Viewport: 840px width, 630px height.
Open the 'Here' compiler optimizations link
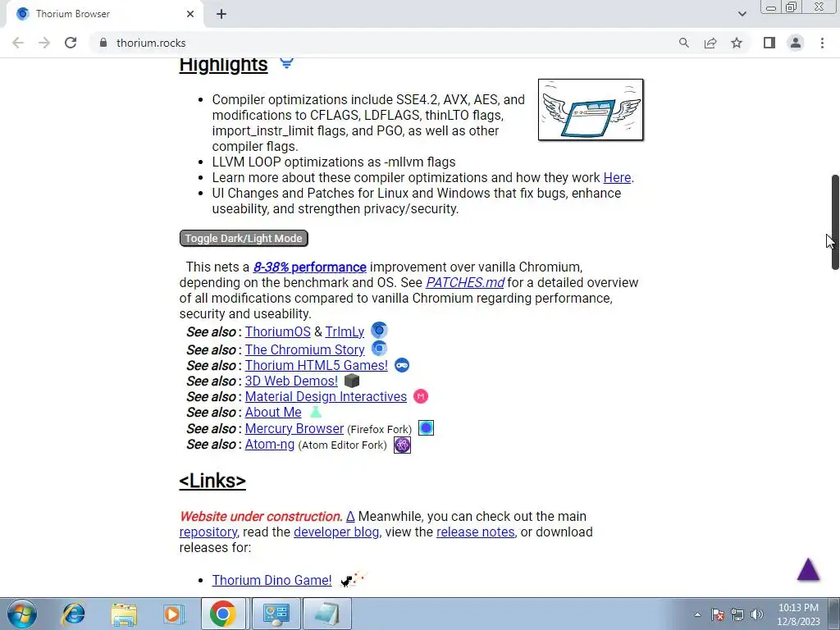point(617,177)
